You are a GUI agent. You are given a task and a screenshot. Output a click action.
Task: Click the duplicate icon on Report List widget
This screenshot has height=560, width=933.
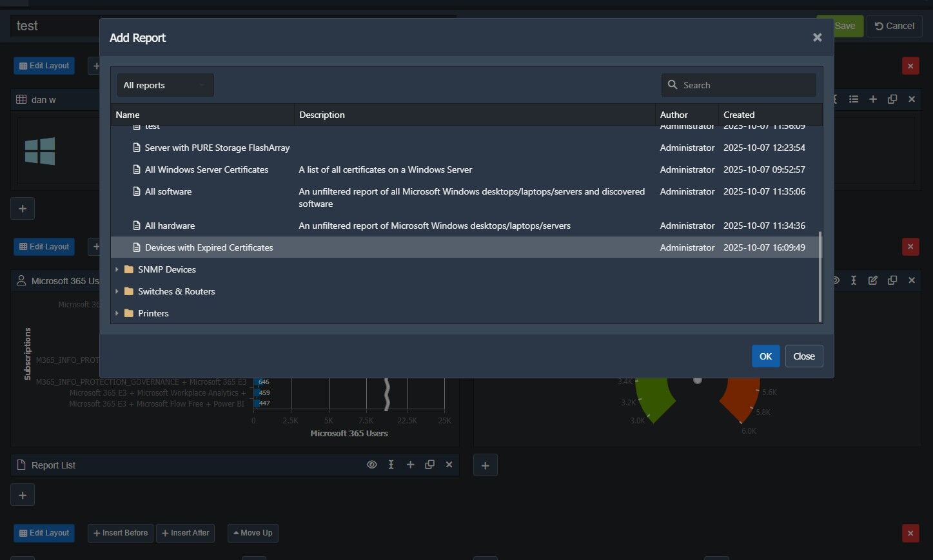(x=429, y=465)
